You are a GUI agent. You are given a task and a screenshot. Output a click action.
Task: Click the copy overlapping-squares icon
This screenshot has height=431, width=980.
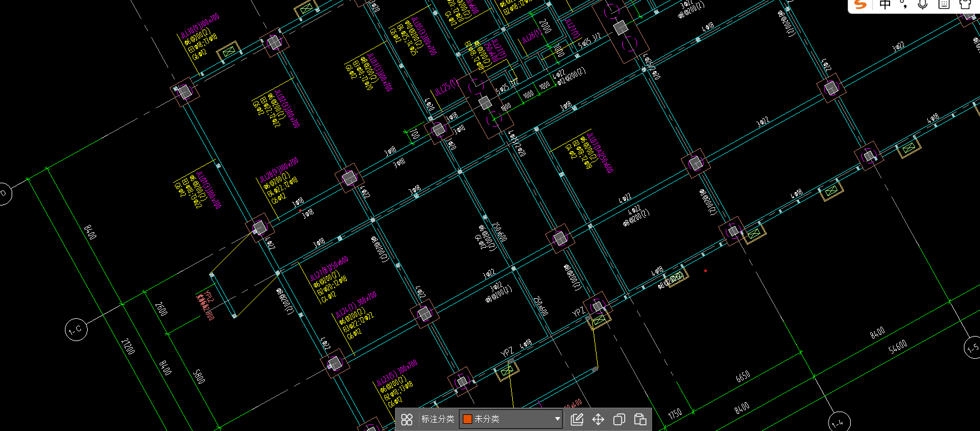tap(619, 419)
